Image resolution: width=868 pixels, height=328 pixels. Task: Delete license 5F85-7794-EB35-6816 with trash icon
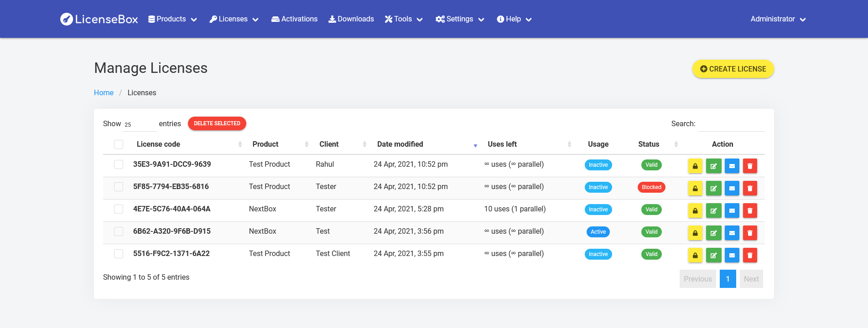click(x=750, y=188)
